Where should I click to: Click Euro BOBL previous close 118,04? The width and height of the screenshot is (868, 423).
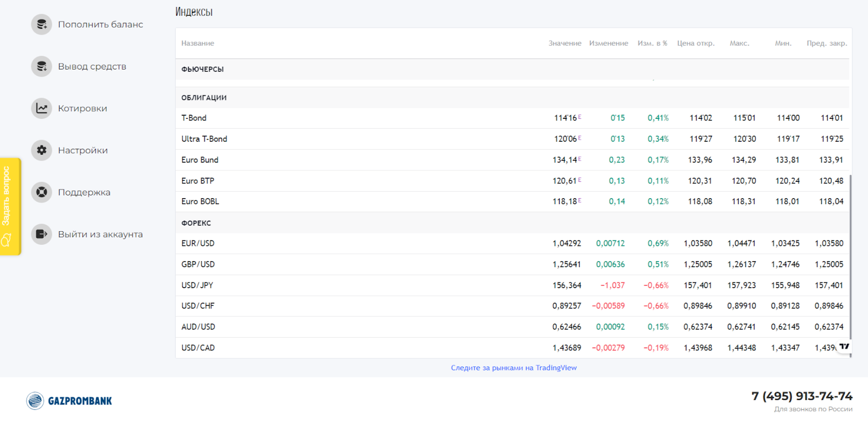pos(831,201)
